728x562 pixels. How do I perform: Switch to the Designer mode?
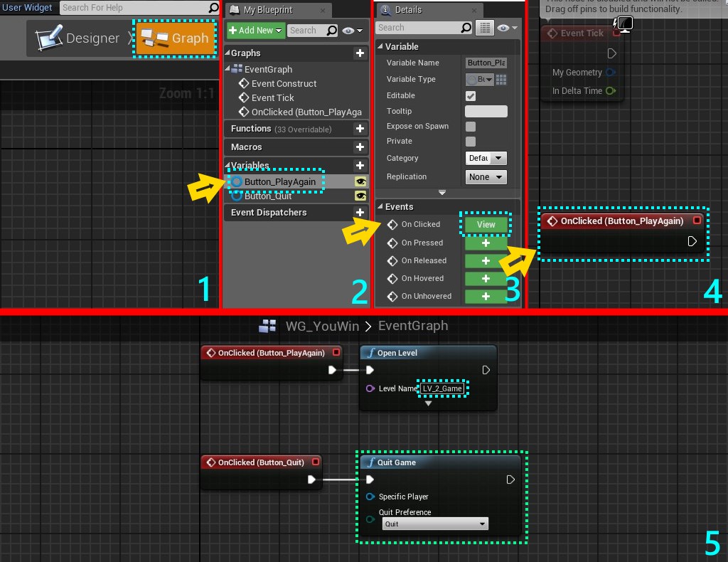tap(78, 38)
